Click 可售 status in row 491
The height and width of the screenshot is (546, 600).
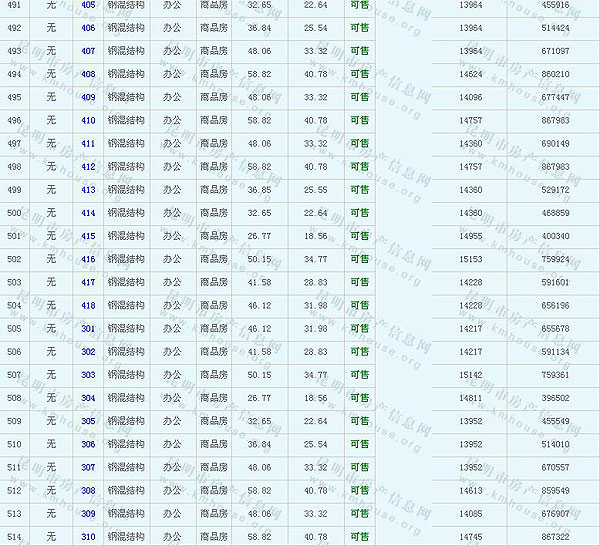coord(360,5)
